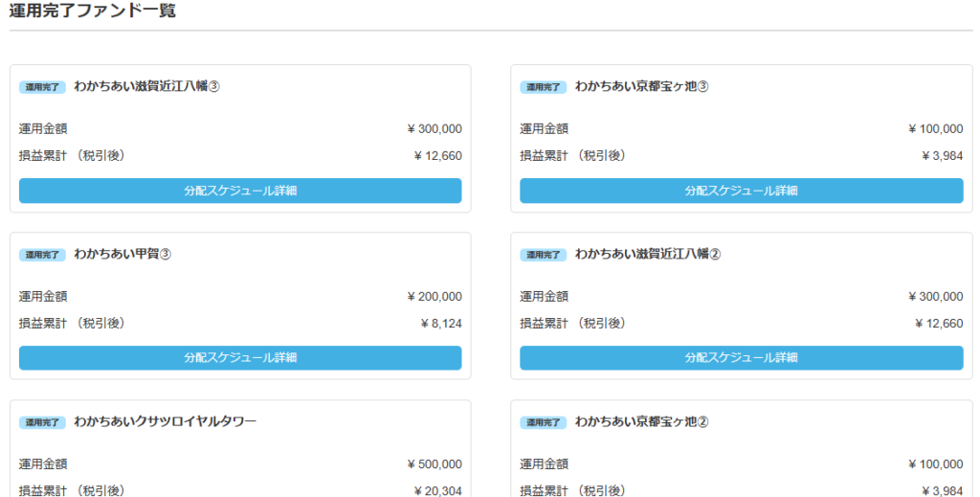Open 分配スケジュール詳細 for わかちあい甲賀③
The width and height of the screenshot is (980, 497).
click(240, 358)
